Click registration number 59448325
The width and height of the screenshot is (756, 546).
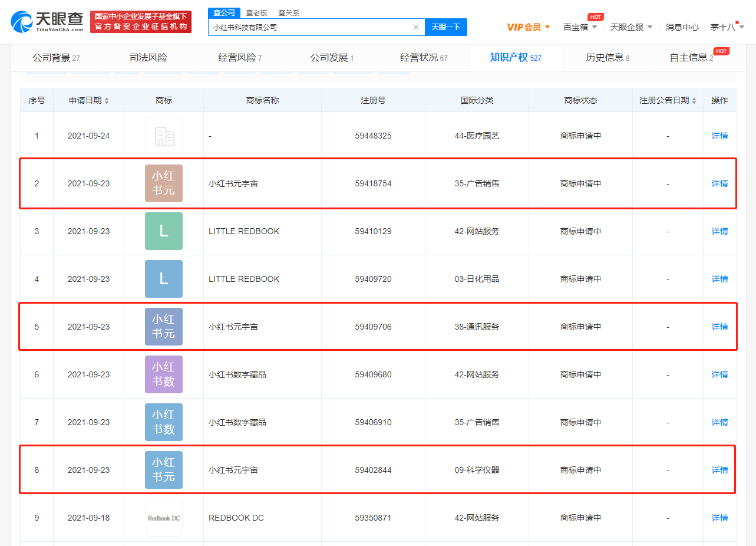tap(373, 136)
